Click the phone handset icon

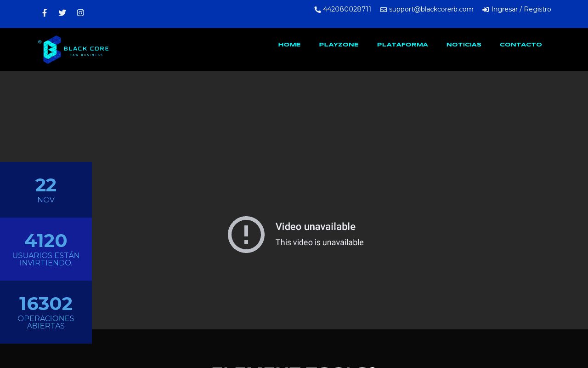[317, 10]
